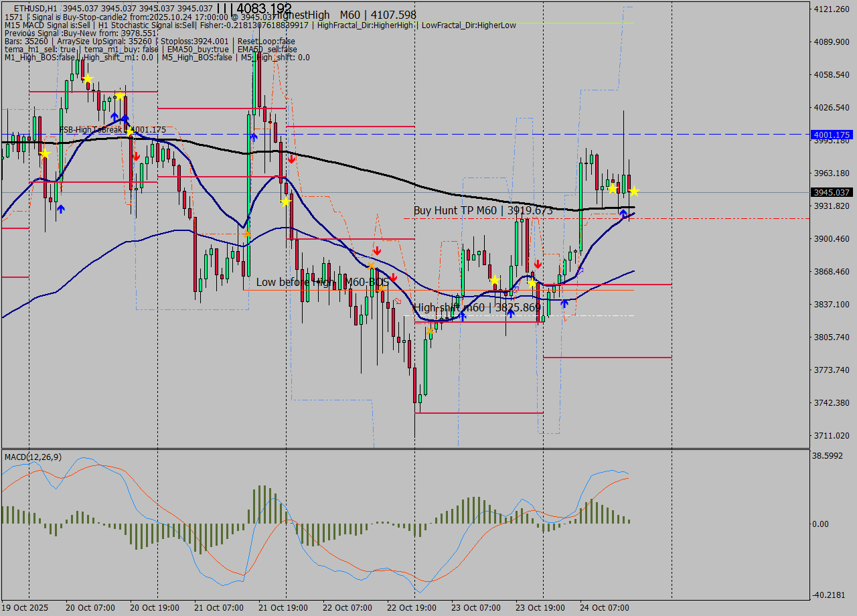
Task: Click the 24 Oct 07:00 time axis label
Action: click(604, 608)
